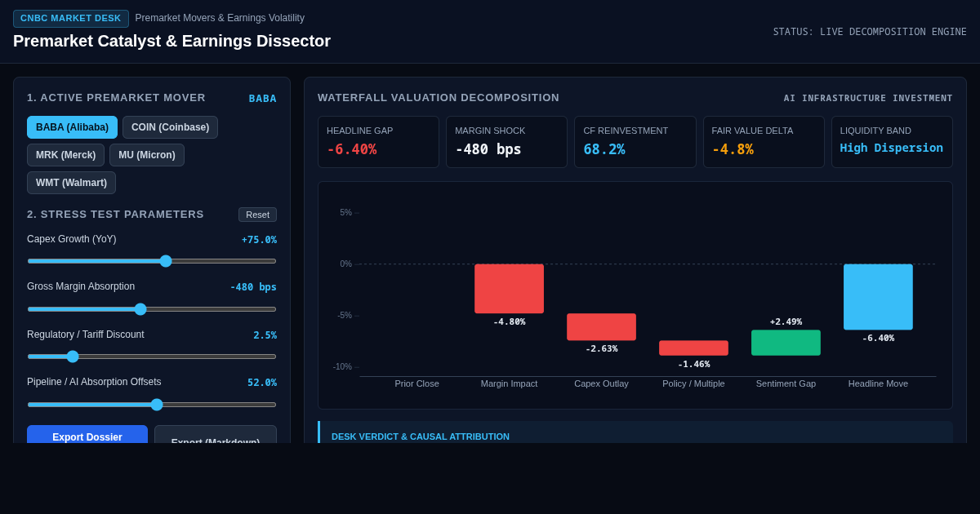
Task: Click the BABA active mover label
Action: click(x=263, y=99)
